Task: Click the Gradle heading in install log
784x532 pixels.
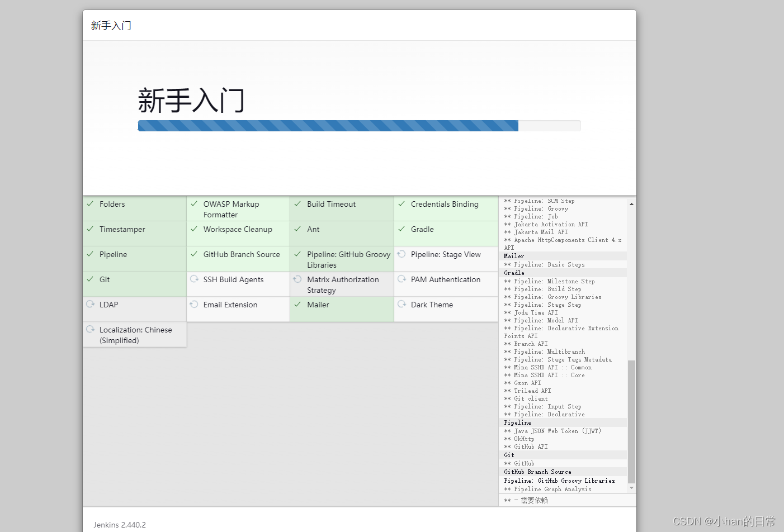Action: (x=514, y=273)
